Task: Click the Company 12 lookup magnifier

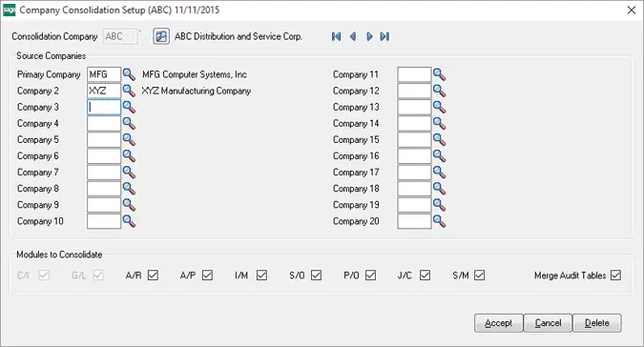Action: (440, 91)
